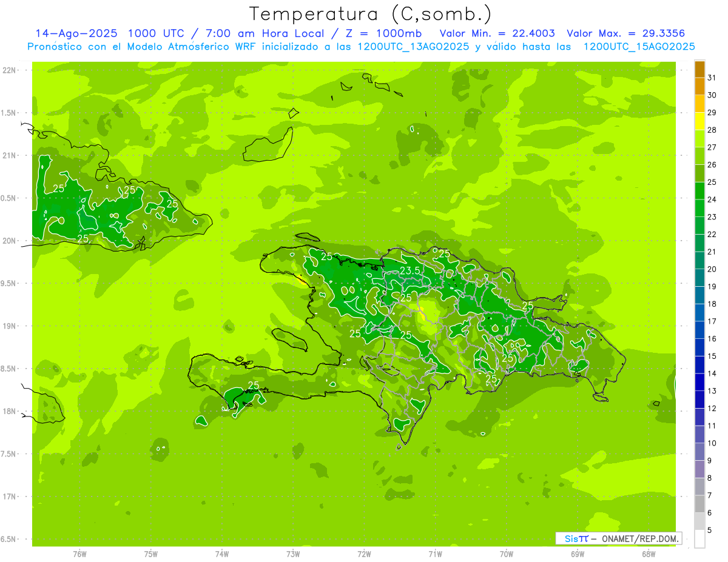The width and height of the screenshot is (728, 562).
Task: Pick the teal swatch between 19 and 20
Action: [699, 278]
